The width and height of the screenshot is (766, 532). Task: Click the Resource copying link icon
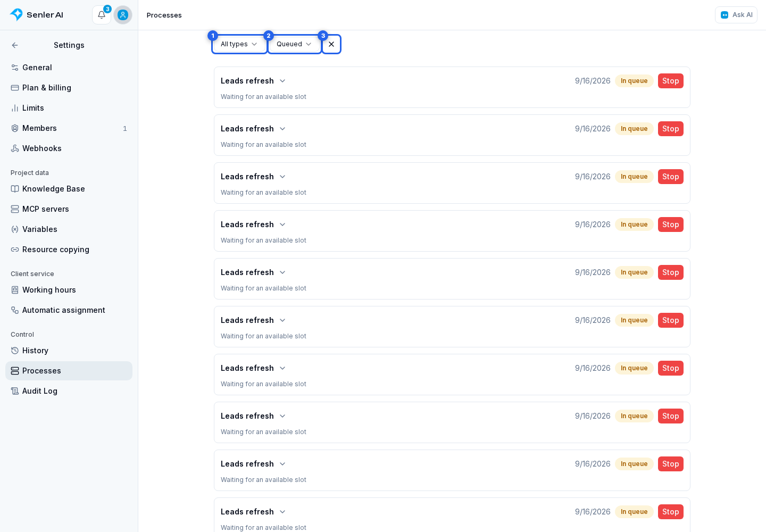click(15, 250)
